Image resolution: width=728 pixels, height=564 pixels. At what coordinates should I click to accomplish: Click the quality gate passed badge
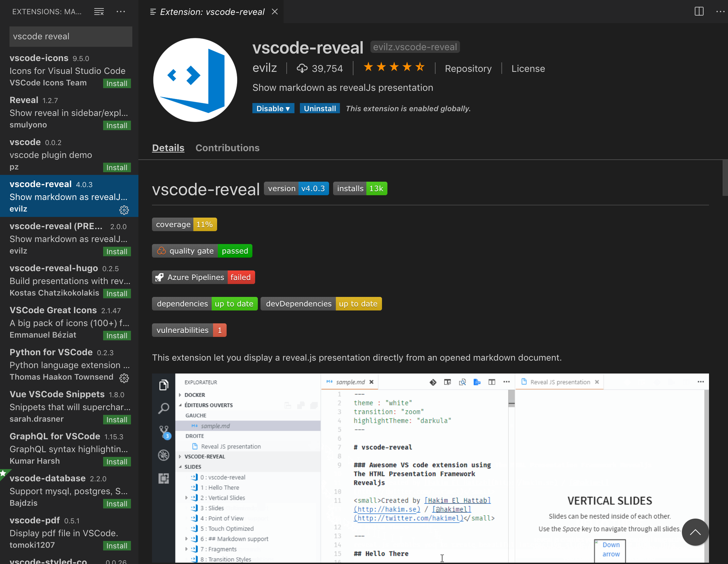coord(202,251)
